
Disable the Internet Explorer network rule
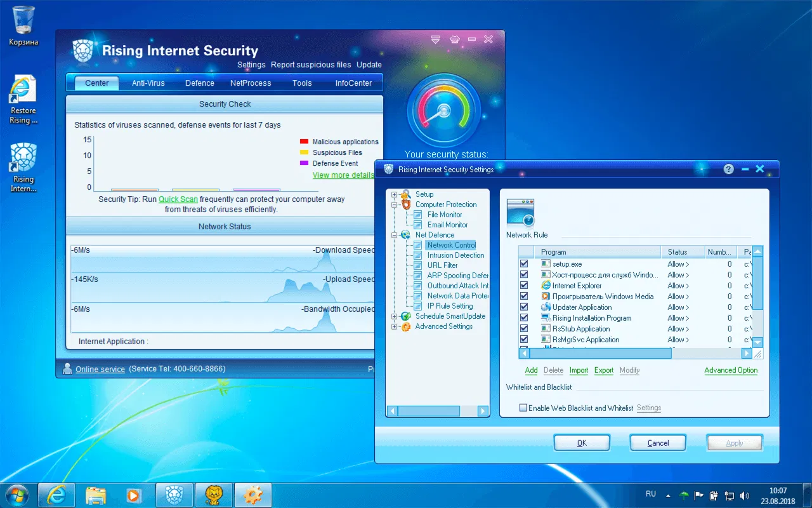pos(523,285)
